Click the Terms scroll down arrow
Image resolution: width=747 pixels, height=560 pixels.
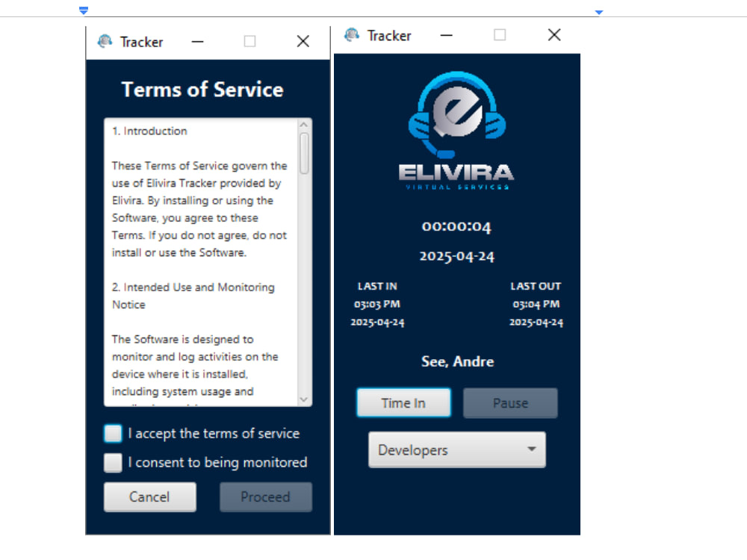304,399
